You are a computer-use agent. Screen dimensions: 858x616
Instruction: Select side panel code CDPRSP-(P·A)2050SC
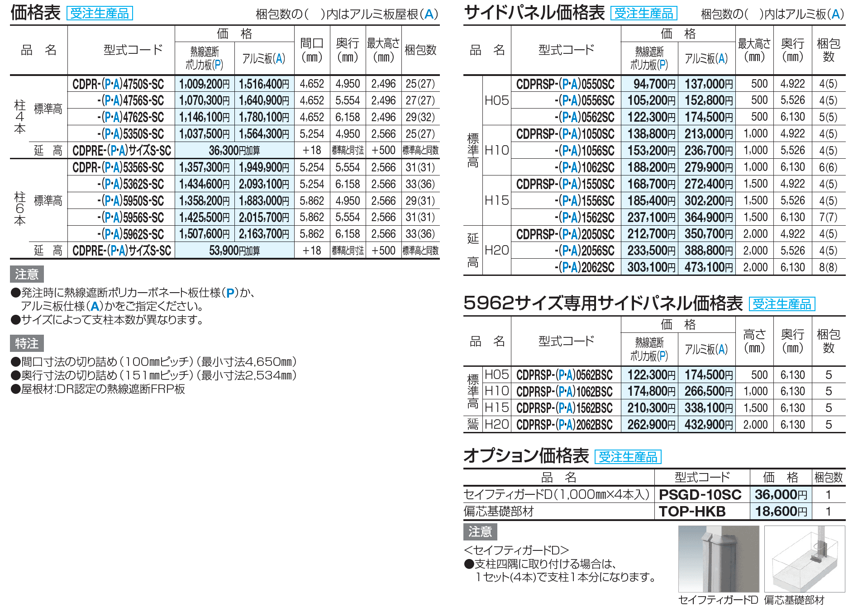(566, 234)
